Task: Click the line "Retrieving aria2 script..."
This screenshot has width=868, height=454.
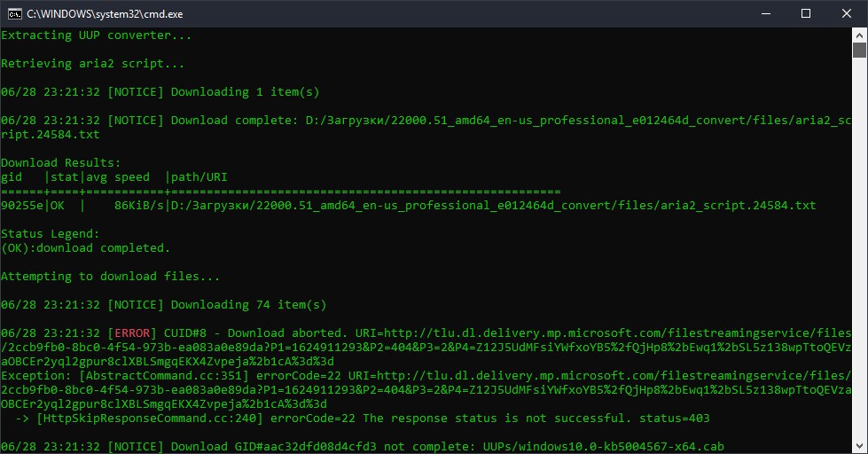Action: point(92,64)
